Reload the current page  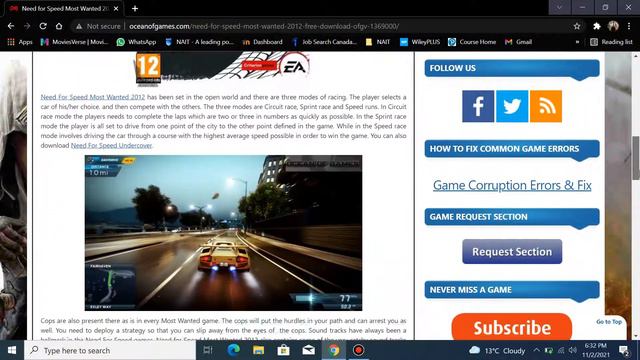point(43,26)
